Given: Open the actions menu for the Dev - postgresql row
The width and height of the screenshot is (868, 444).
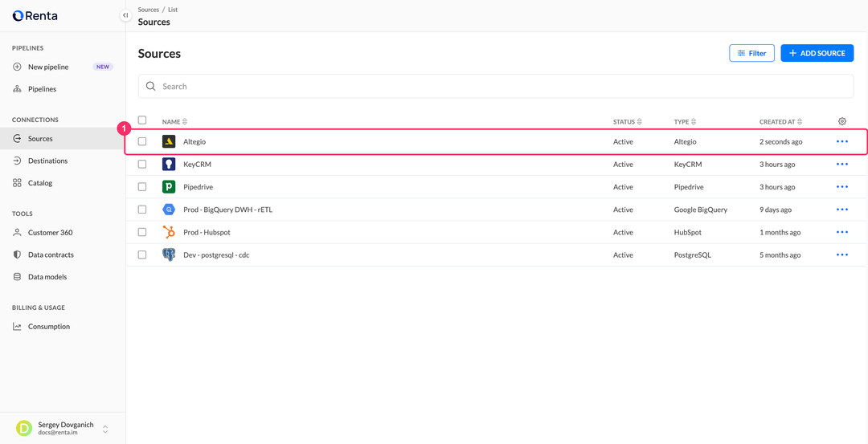Looking at the screenshot, I should (842, 255).
